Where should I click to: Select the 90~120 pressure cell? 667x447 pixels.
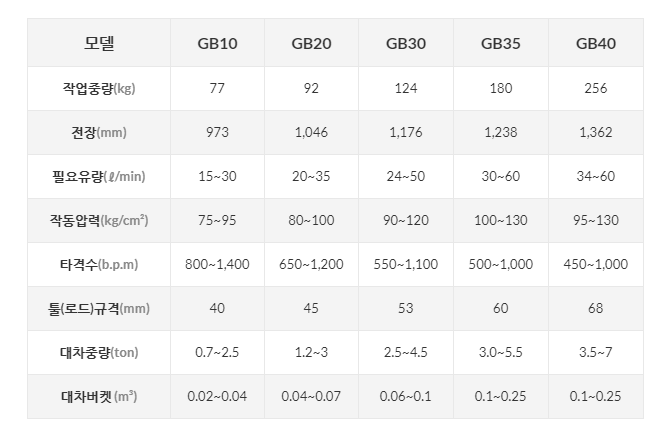pos(406,220)
